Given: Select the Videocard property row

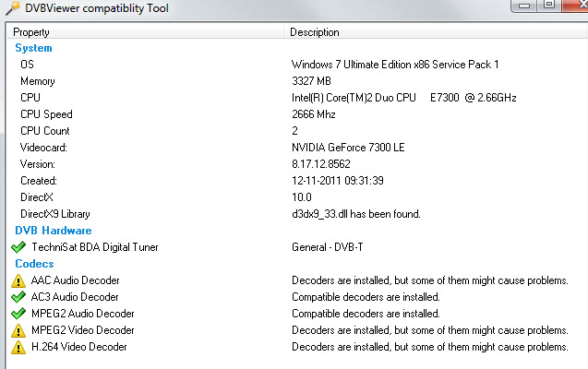Looking at the screenshot, I should click(44, 148).
